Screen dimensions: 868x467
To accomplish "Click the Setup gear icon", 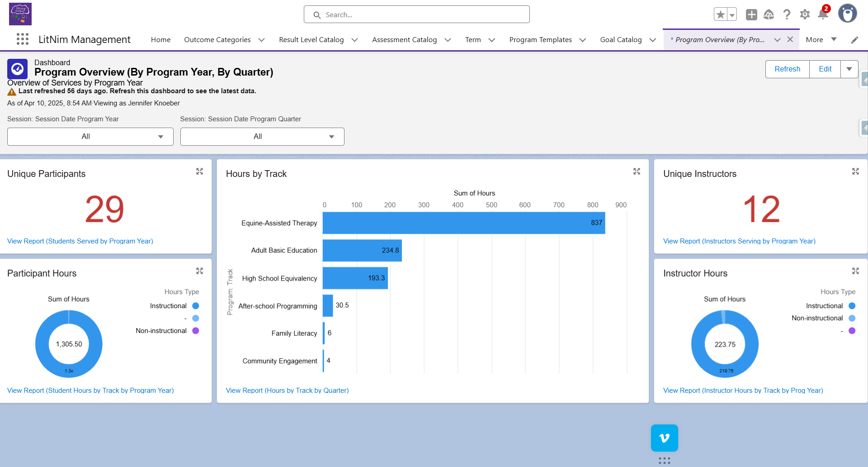I will 805,14.
